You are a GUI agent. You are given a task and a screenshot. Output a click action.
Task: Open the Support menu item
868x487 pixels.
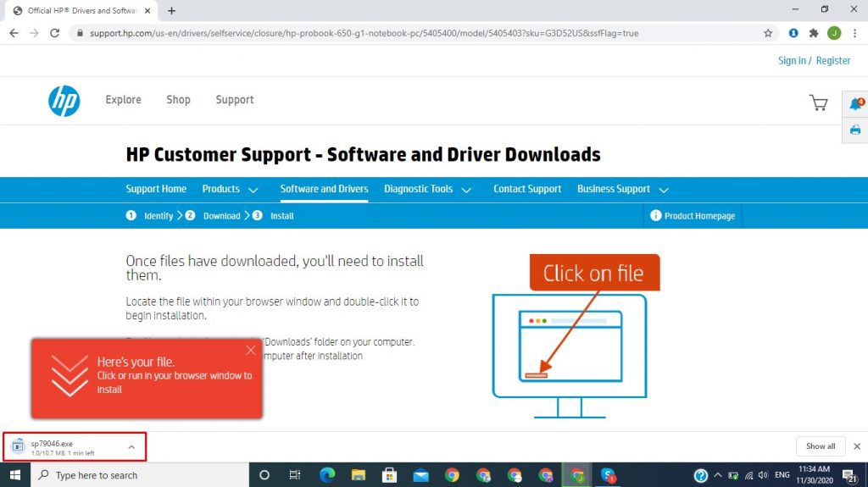pyautogui.click(x=234, y=100)
